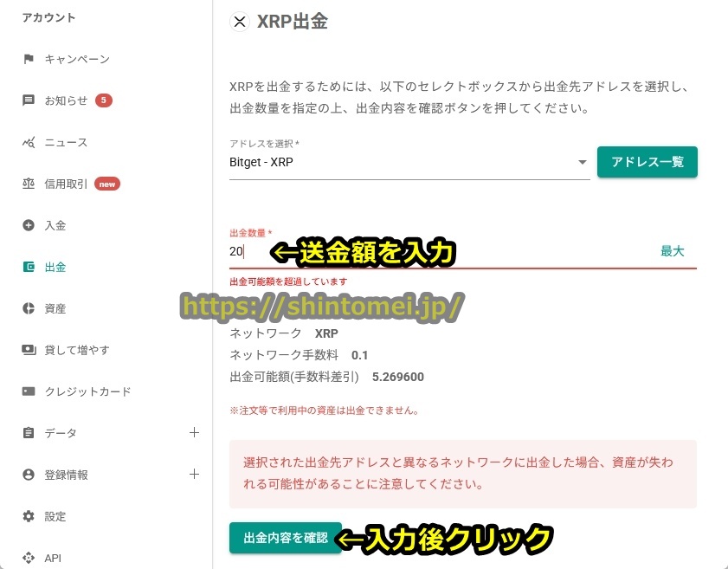
Task: Click the API icon in sidebar
Action: click(x=29, y=558)
